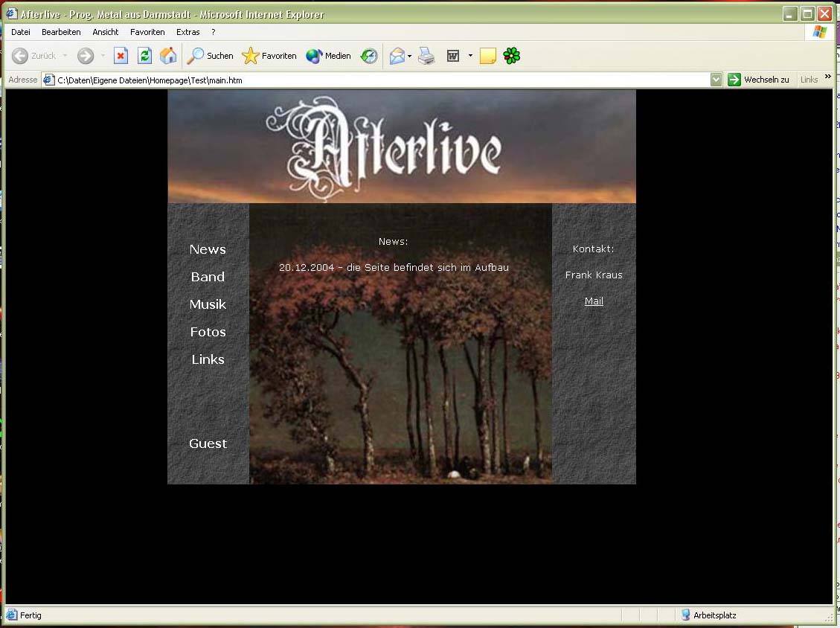Show browsing history (Verlauf) icon

[369, 56]
